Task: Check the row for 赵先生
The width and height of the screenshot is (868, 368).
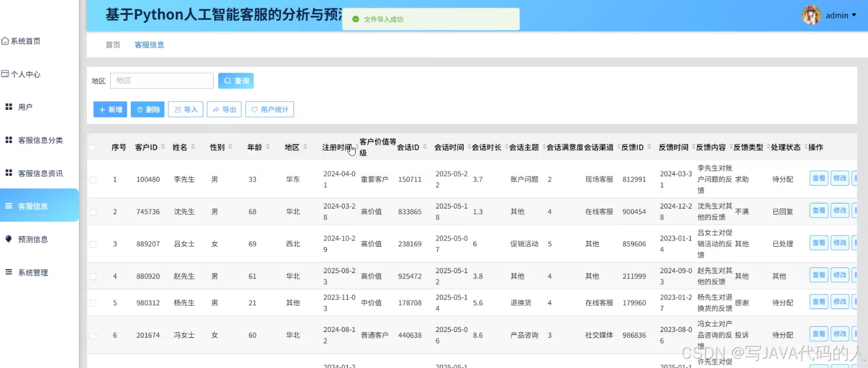Action: click(93, 277)
